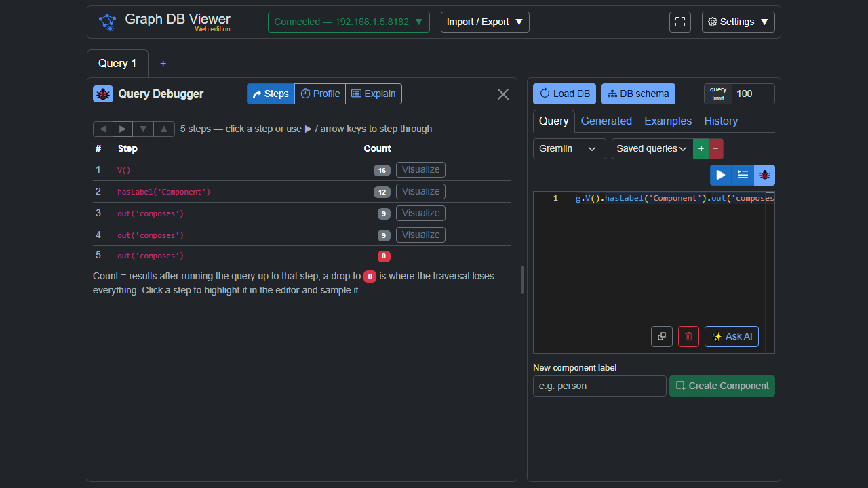
Task: Edit the query limit field
Action: [x=753, y=94]
